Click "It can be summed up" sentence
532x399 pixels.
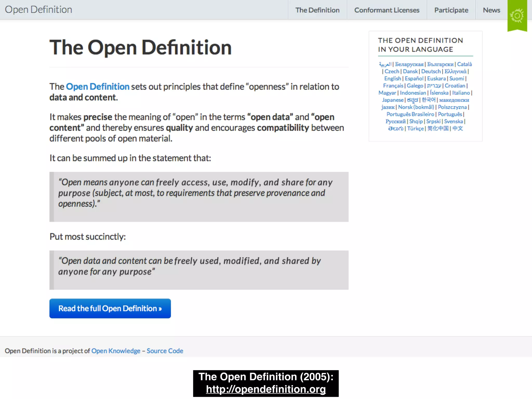pos(130,158)
